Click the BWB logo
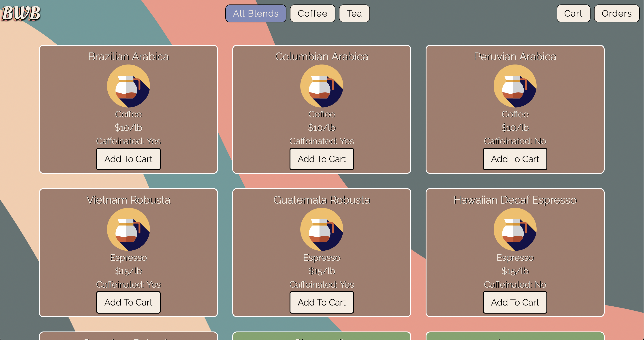Viewport: 644px width, 340px height. click(21, 13)
